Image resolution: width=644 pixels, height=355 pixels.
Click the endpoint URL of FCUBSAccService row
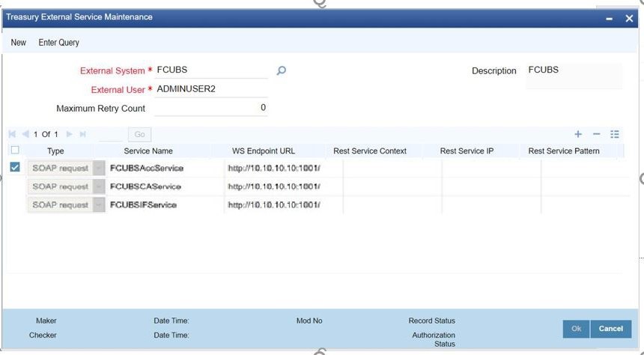[283, 168]
